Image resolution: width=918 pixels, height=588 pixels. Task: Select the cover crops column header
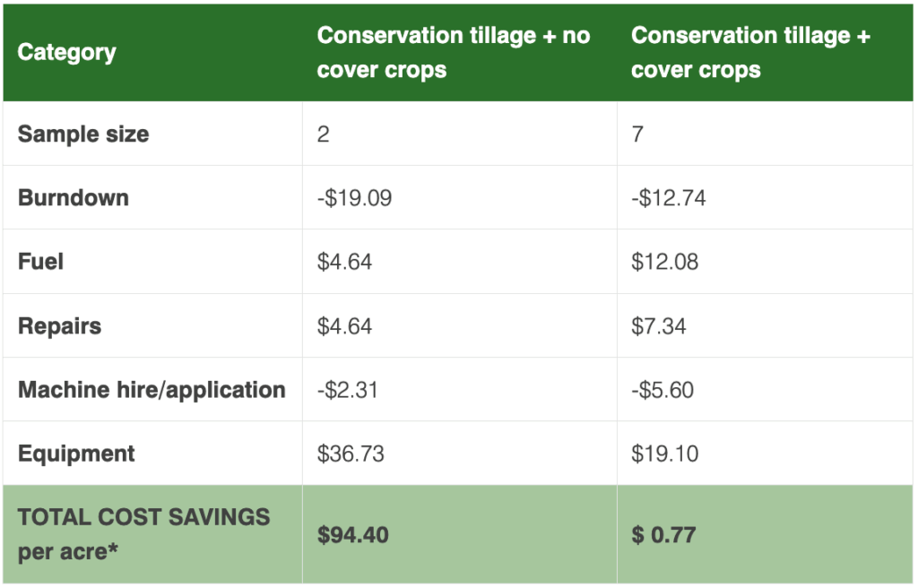point(750,52)
